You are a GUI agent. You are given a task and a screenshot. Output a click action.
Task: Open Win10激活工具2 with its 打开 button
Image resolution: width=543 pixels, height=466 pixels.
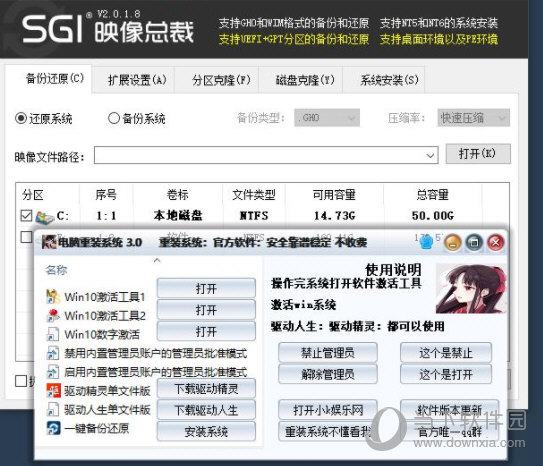(206, 310)
